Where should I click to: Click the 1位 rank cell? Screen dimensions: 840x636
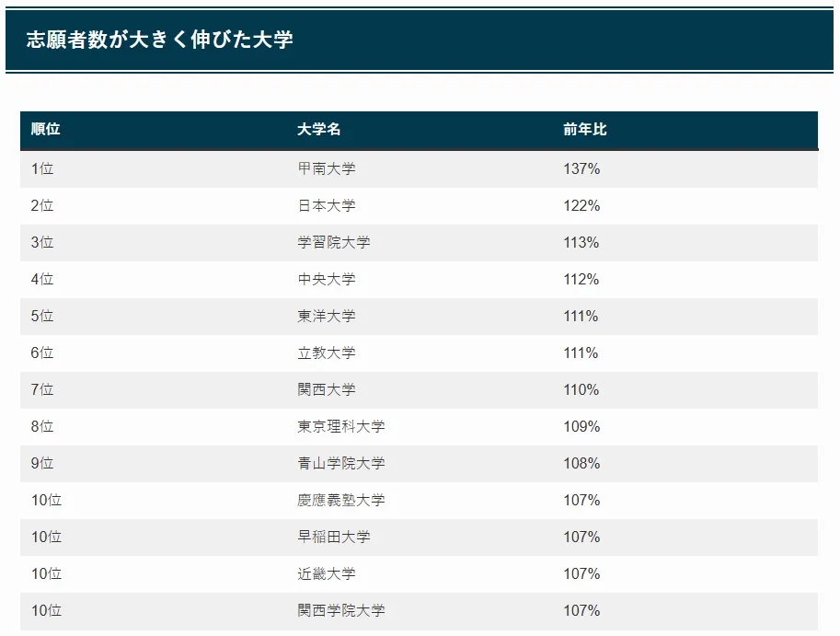42,168
